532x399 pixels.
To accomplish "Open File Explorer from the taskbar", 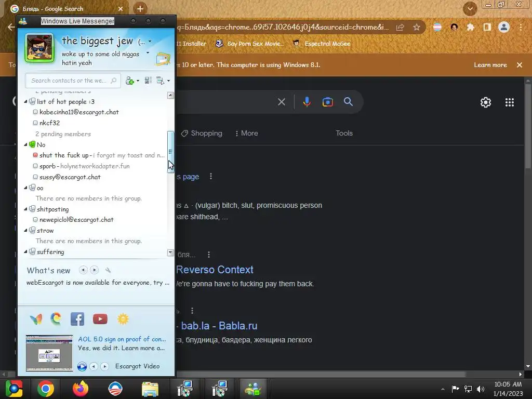I will (x=150, y=389).
